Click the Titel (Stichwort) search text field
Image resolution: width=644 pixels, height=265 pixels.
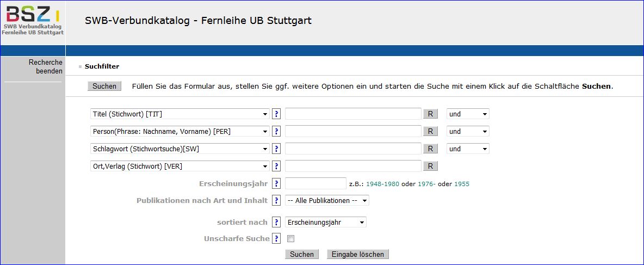coord(353,114)
